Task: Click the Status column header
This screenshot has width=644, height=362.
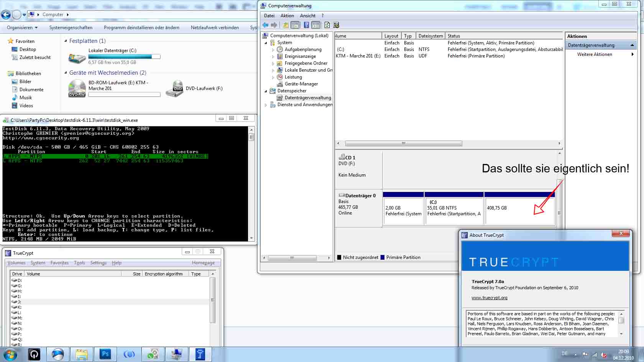Action: pyautogui.click(x=504, y=36)
